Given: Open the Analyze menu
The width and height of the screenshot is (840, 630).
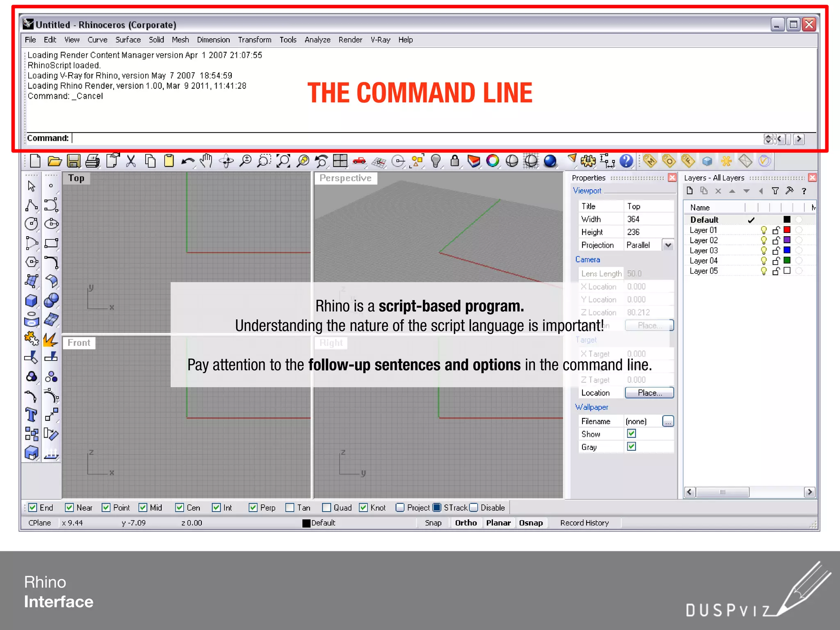Looking at the screenshot, I should point(317,40).
